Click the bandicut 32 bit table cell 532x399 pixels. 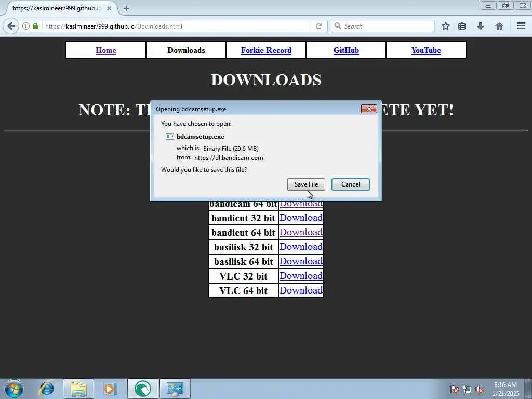(x=243, y=218)
